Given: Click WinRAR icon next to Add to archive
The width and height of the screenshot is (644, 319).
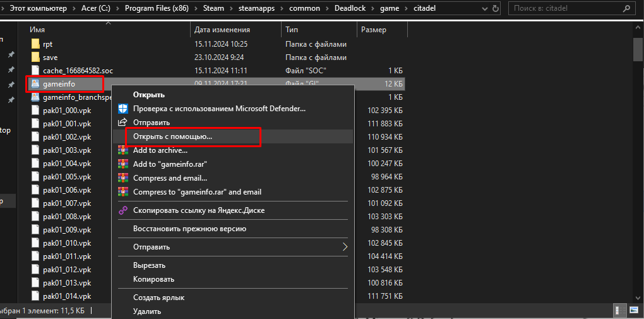Looking at the screenshot, I should pyautogui.click(x=123, y=150).
